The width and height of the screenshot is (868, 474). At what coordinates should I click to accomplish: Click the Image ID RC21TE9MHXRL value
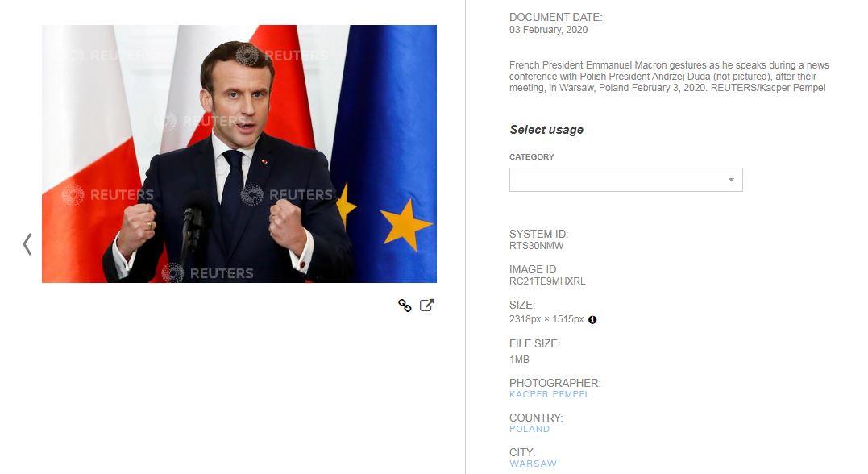pos(547,281)
